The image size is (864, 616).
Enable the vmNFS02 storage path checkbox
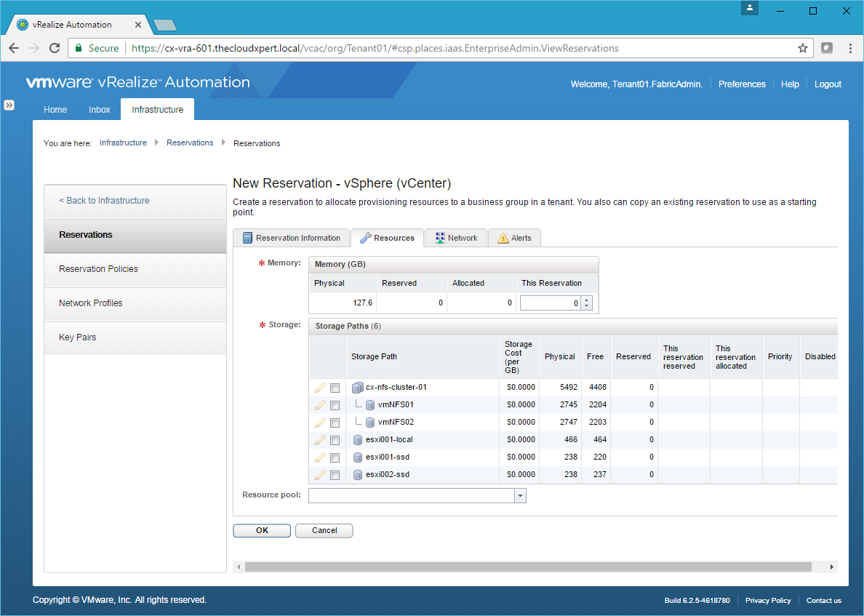tap(335, 423)
